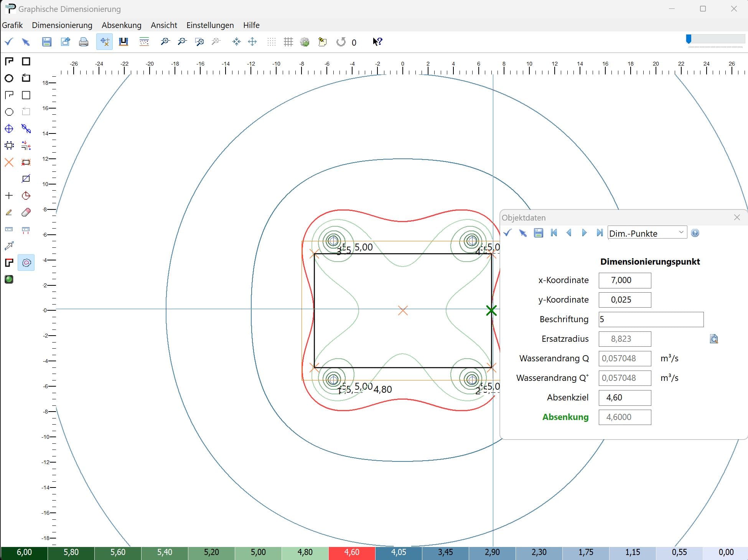Go to next object in Objektdaten
This screenshot has height=560, width=748.
point(584,233)
